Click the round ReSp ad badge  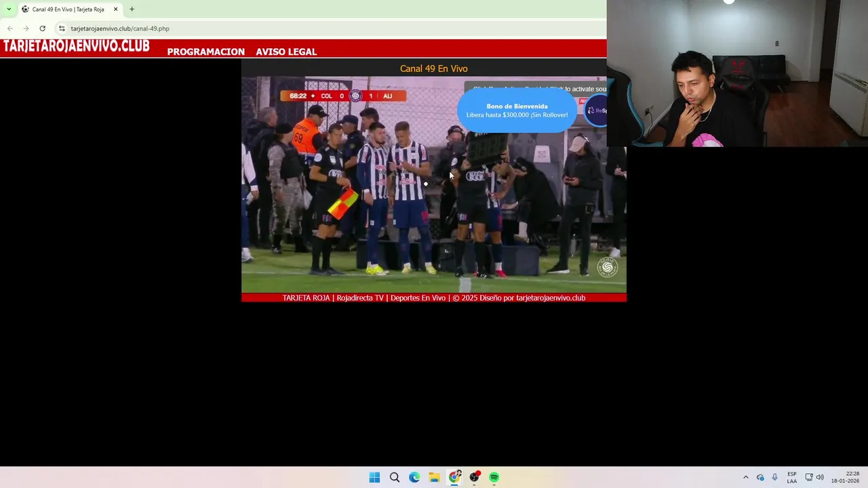[597, 110]
